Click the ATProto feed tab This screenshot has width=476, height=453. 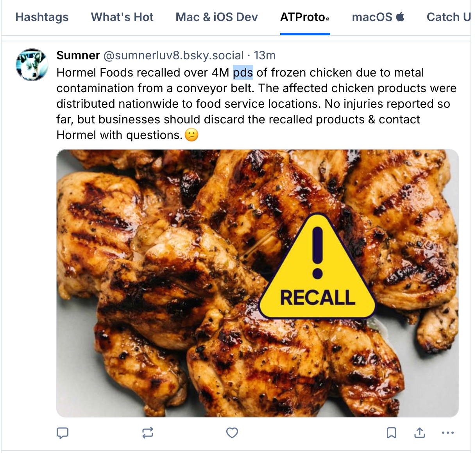304,17
